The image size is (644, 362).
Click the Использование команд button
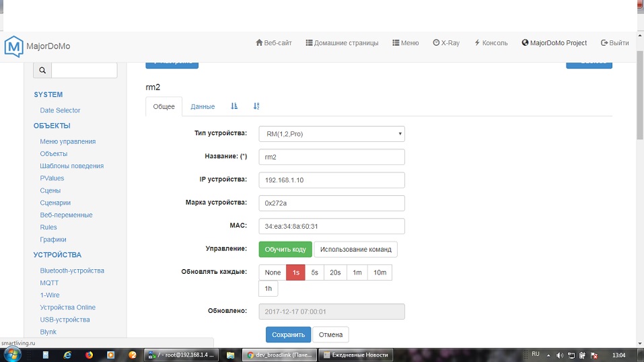click(356, 250)
